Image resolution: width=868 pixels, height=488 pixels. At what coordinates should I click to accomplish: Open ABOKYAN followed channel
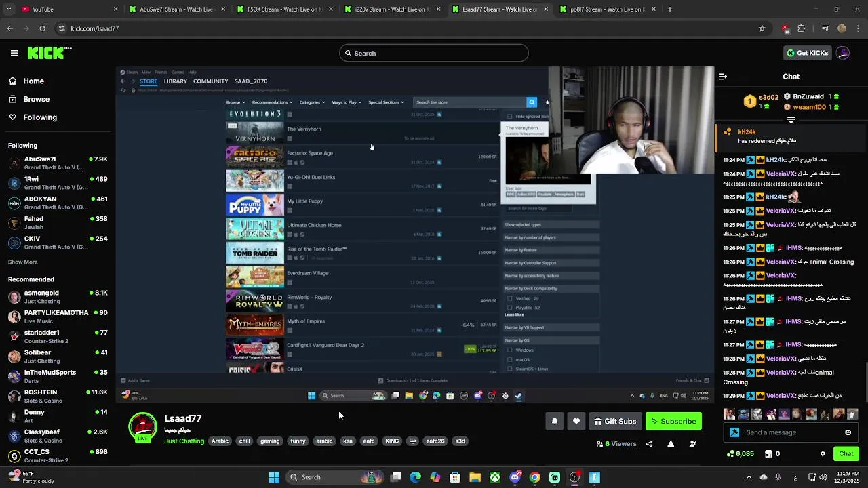tap(57, 203)
